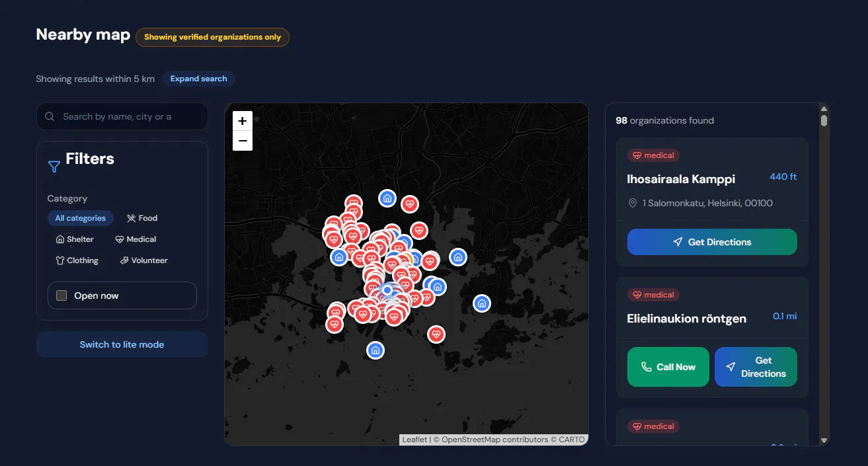
Task: Filter by Volunteer category
Action: pyautogui.click(x=143, y=260)
